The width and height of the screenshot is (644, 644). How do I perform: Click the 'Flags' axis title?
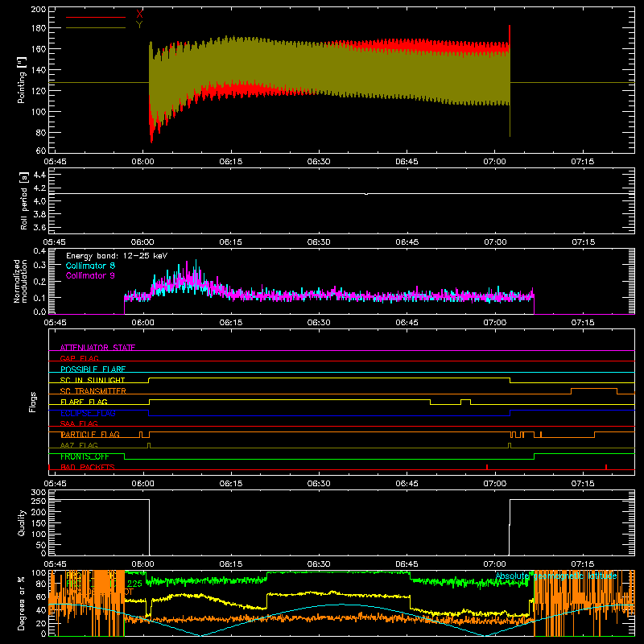(x=33, y=402)
